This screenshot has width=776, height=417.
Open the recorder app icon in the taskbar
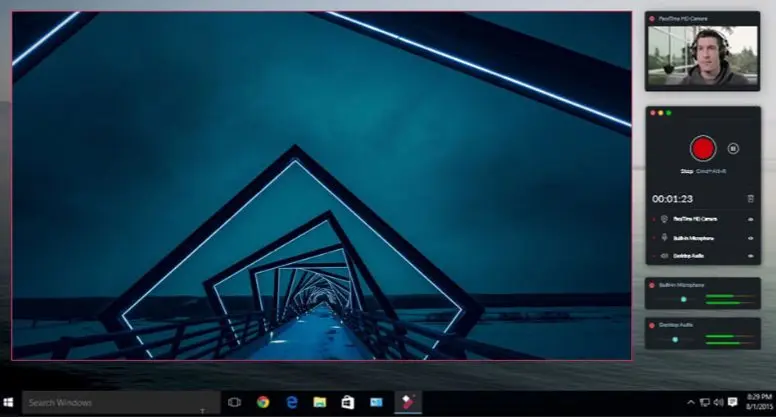coord(406,402)
